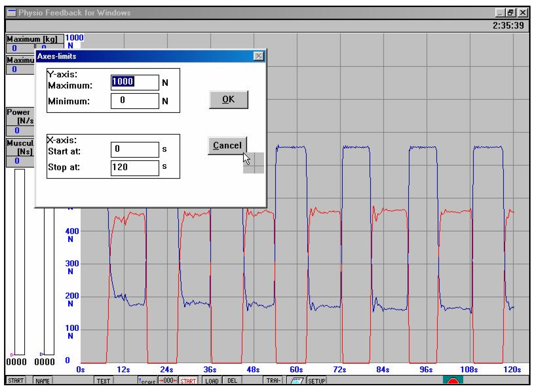Click the second vertical force bar gauge

49,282
